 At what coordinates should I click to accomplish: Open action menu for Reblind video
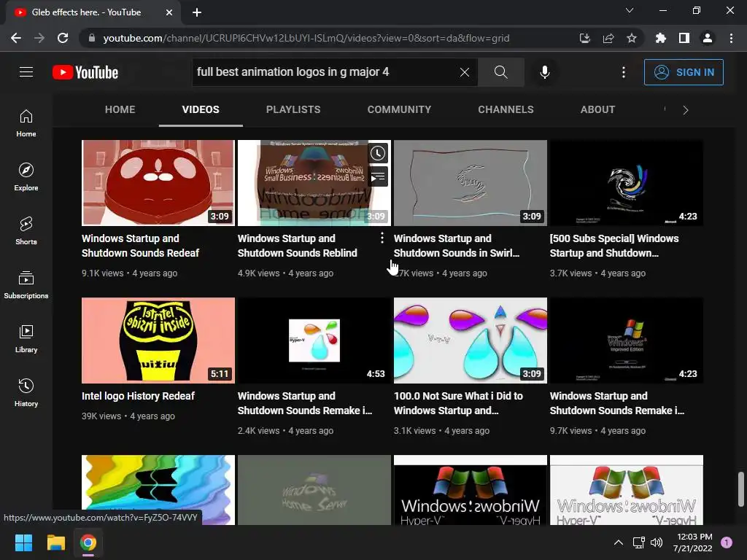382,238
